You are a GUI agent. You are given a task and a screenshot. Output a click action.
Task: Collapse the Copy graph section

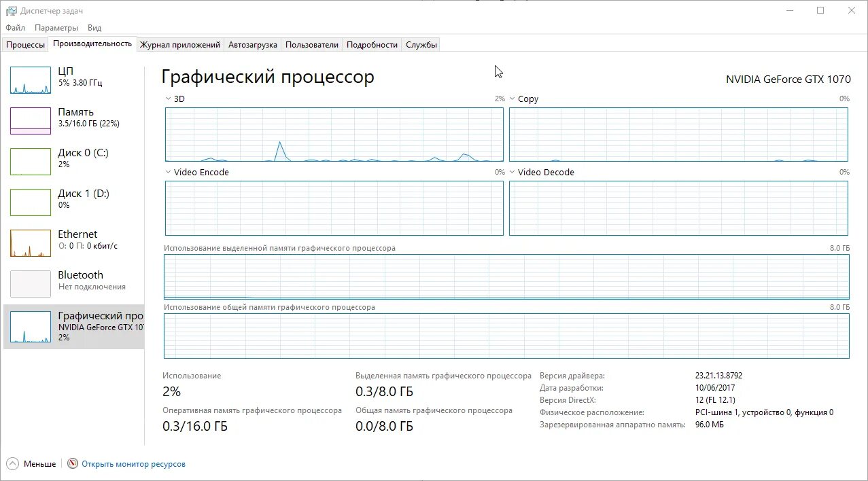(x=513, y=99)
